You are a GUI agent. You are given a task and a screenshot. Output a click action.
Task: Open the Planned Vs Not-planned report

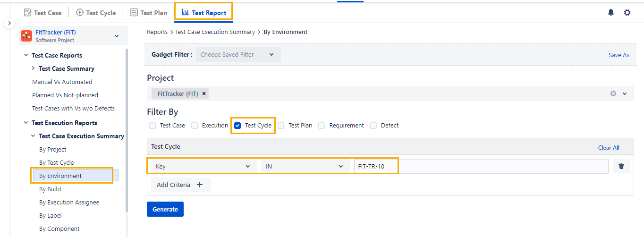click(65, 95)
